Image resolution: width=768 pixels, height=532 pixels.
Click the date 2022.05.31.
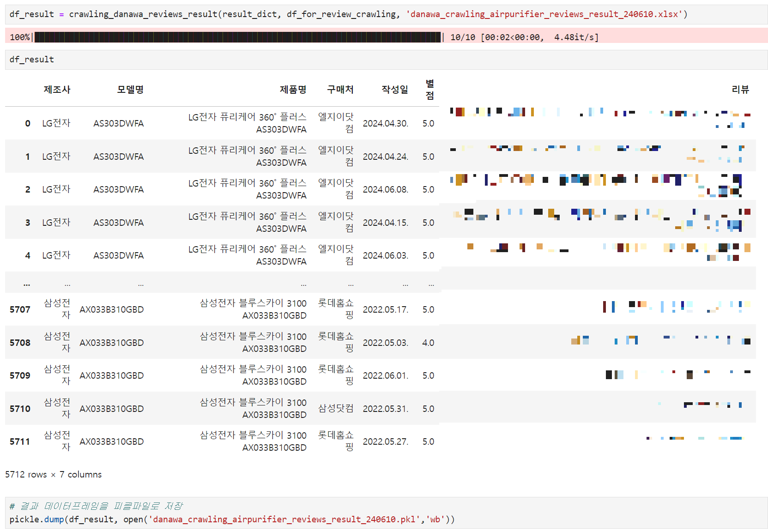386,409
